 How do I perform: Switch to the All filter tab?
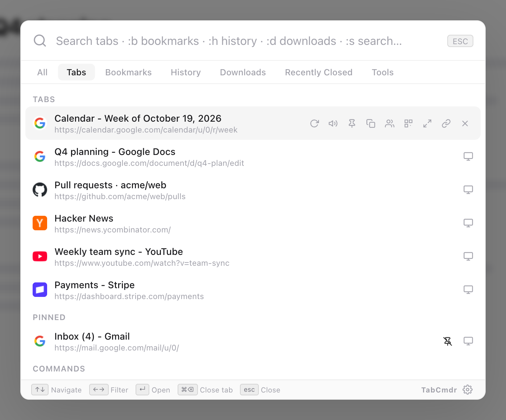click(42, 72)
